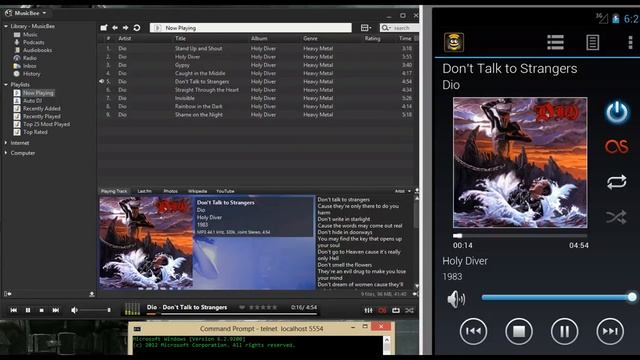Sort by the Title column header
The width and height of the screenshot is (640, 360).
pyautogui.click(x=180, y=38)
